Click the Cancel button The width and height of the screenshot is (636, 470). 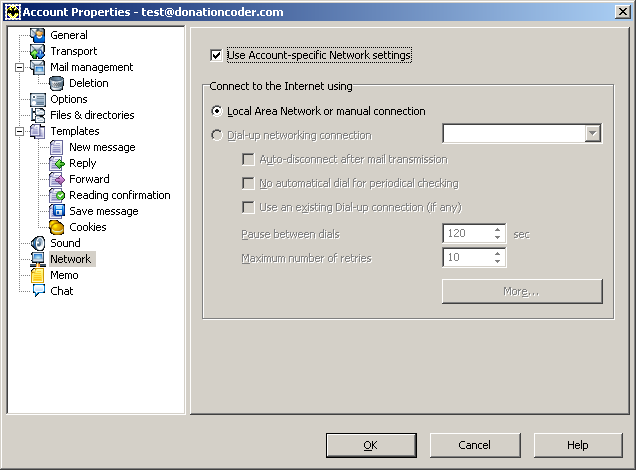tap(475, 445)
